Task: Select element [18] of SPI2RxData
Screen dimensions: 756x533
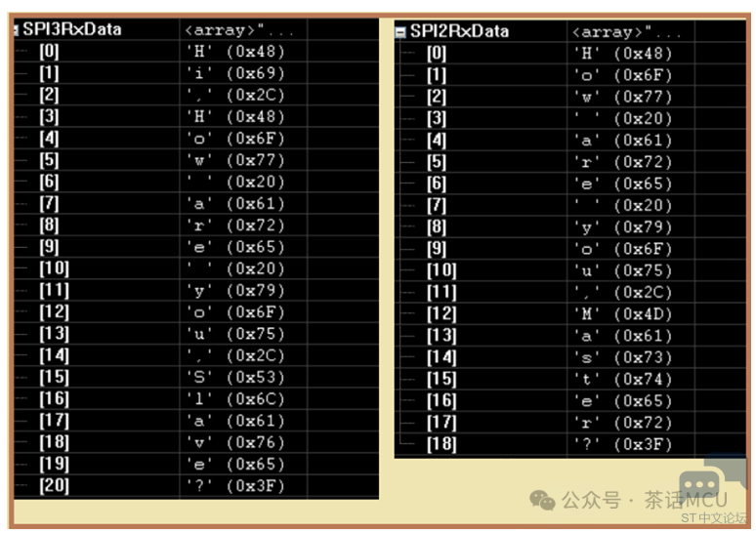Action: point(441,444)
